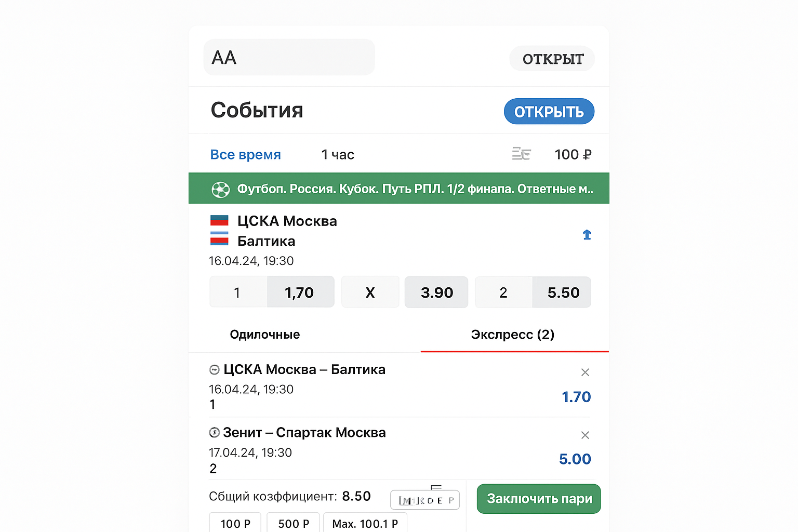Switch to the Одиночные tab
The height and width of the screenshot is (532, 798).
265,335
